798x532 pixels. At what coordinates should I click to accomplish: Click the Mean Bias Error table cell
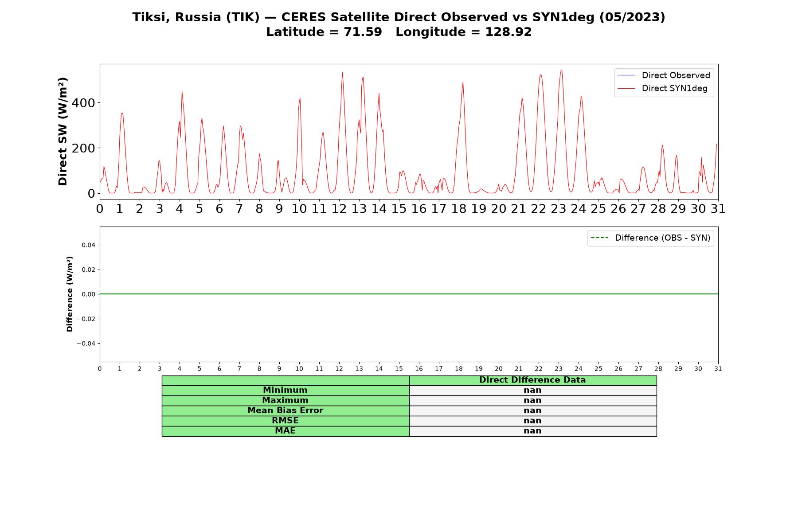[285, 411]
